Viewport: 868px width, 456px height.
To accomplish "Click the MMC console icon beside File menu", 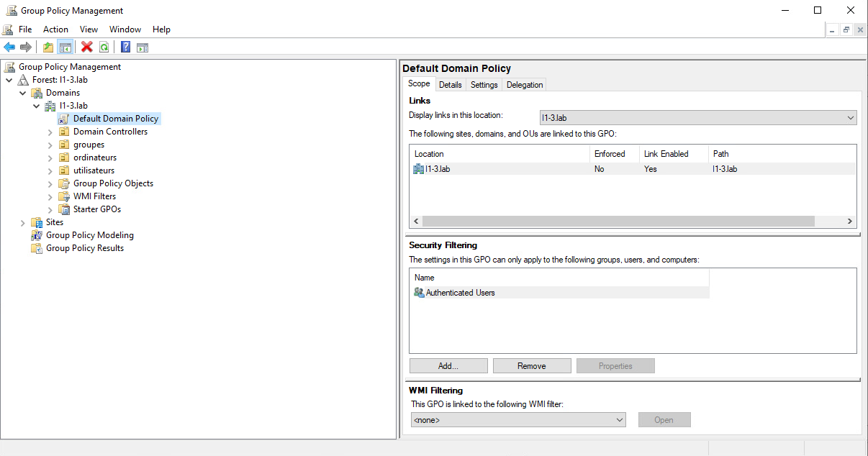I will coord(8,29).
